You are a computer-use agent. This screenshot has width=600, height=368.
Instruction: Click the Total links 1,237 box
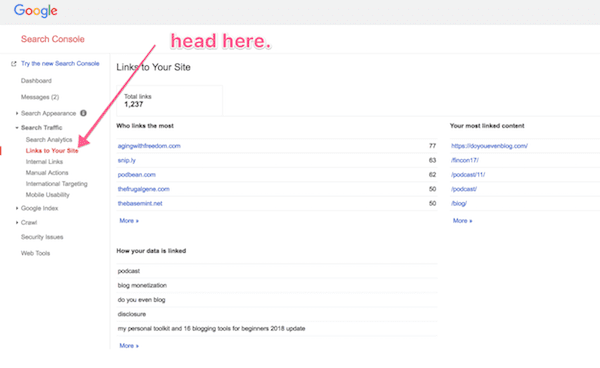(170, 101)
